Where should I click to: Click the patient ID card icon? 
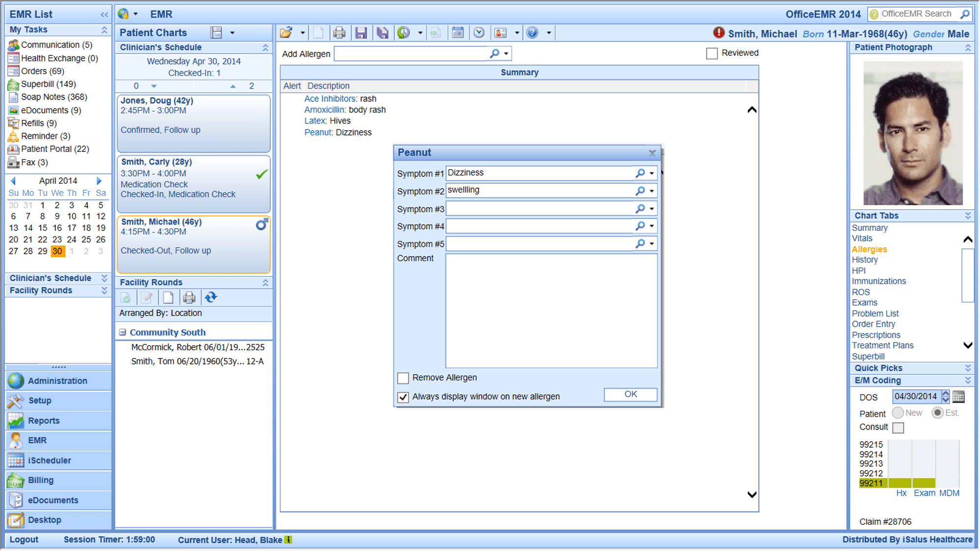500,33
